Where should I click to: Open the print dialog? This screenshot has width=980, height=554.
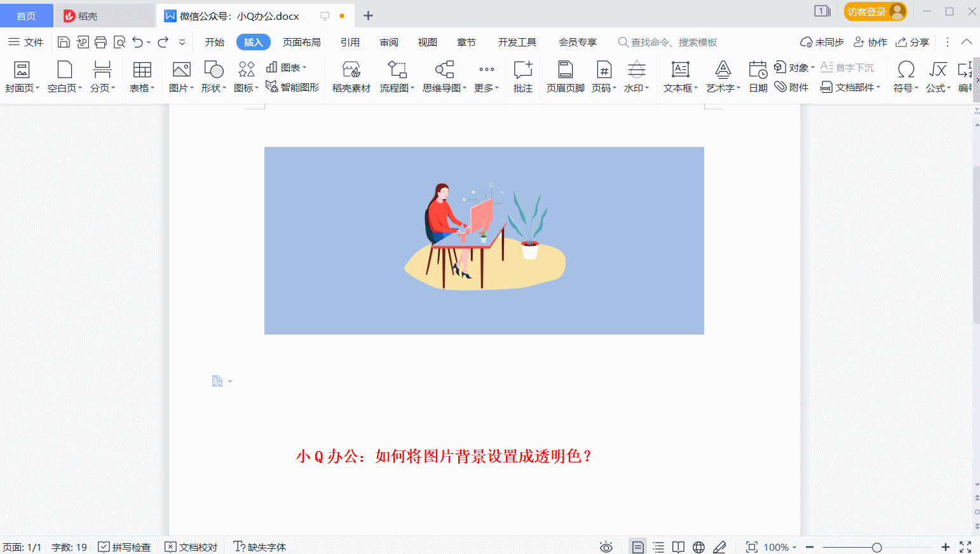point(100,41)
